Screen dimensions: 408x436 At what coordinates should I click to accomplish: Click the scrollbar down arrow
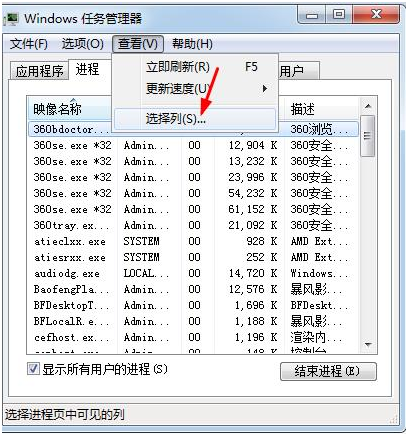(x=368, y=345)
